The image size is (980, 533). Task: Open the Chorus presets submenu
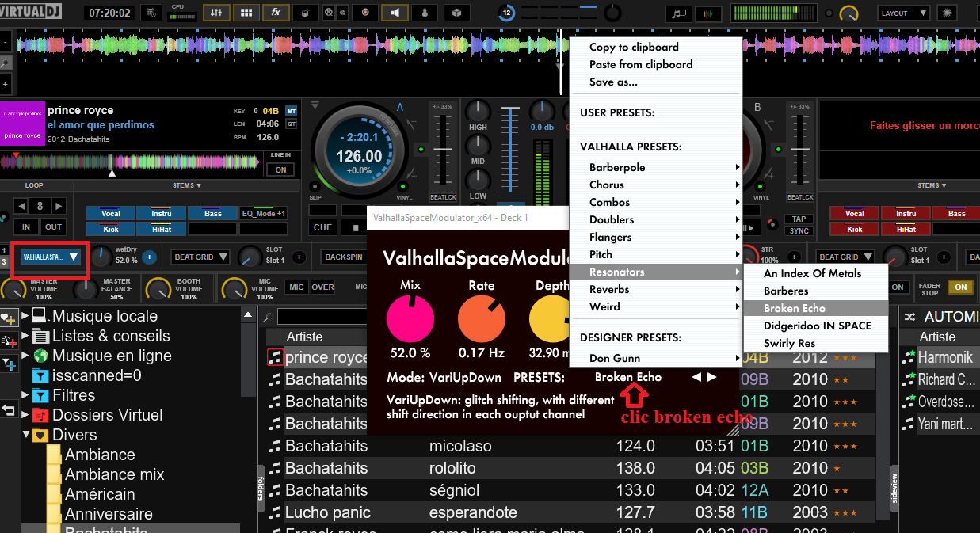point(656,185)
